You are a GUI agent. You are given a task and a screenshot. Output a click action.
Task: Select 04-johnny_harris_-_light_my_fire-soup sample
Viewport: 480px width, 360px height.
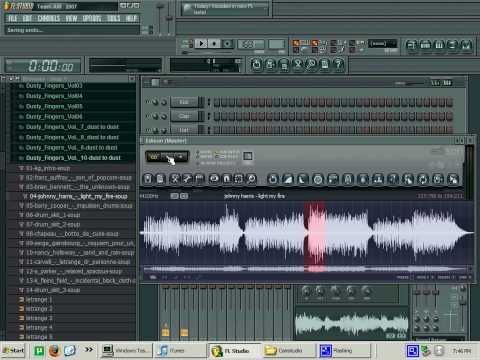click(78, 196)
